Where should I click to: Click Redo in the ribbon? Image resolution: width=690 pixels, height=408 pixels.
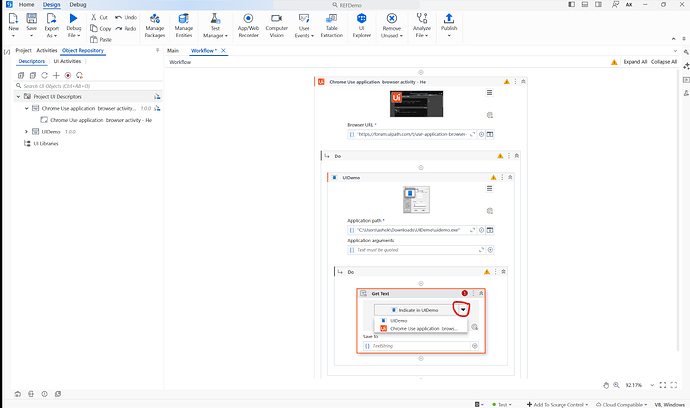point(126,28)
